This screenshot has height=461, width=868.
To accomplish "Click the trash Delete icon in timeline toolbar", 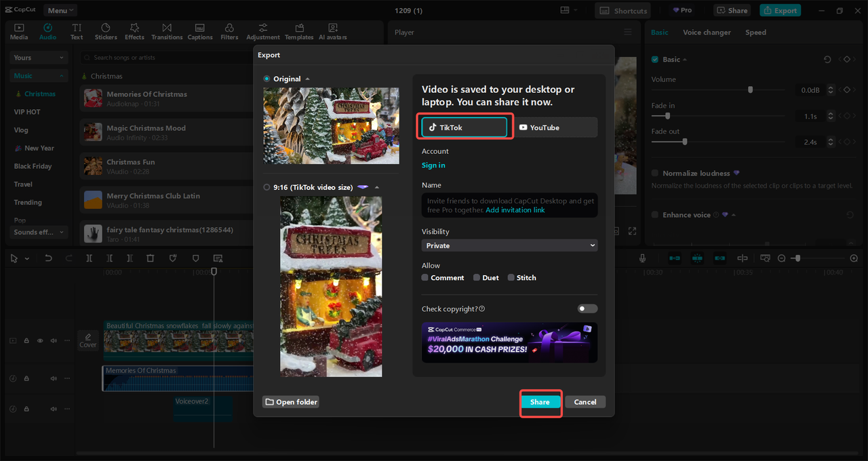I will coord(151,258).
